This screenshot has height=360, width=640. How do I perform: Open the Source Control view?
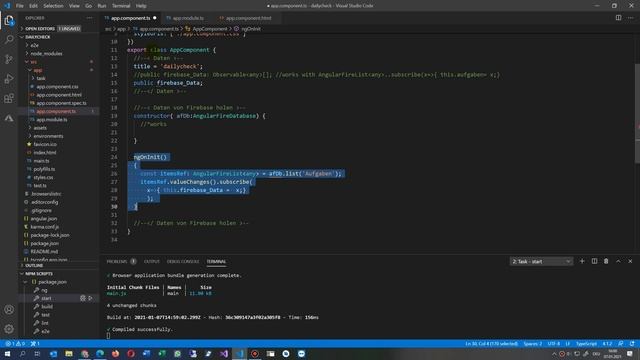pos(9,59)
